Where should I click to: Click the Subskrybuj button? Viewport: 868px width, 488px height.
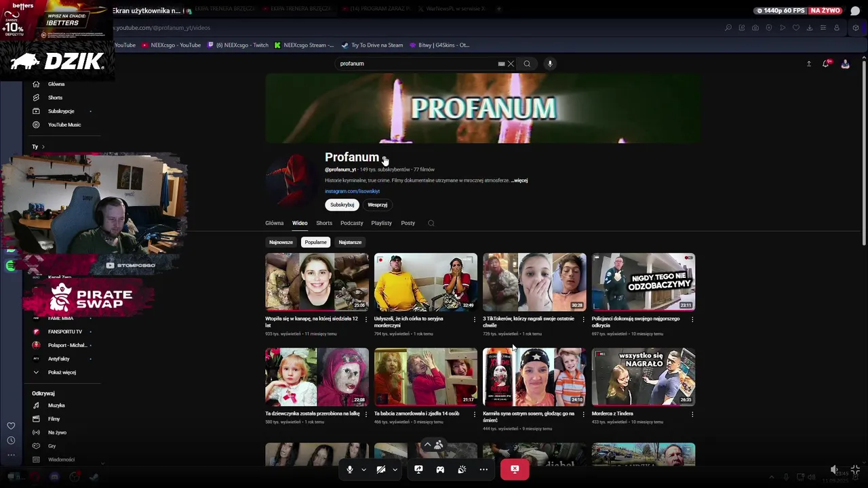click(x=342, y=205)
